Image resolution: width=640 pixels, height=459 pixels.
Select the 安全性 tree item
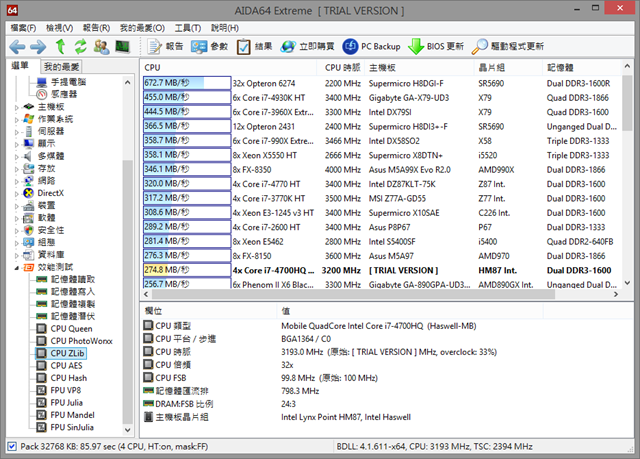pos(51,230)
